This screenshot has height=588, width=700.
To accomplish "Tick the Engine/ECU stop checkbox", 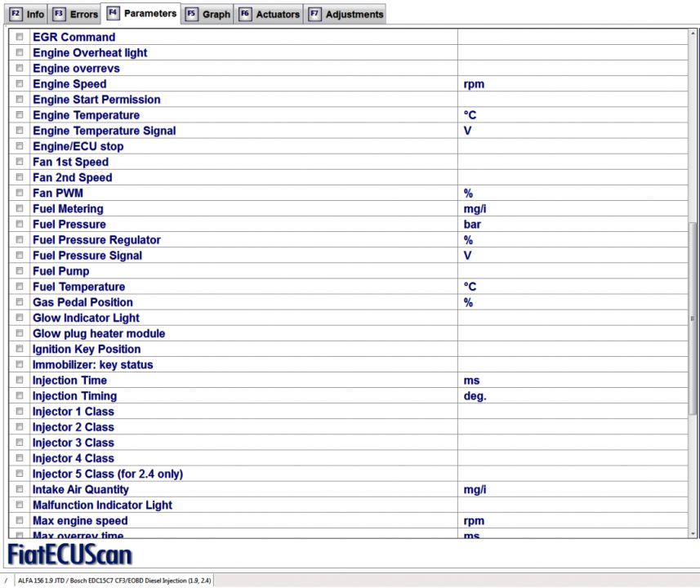I will click(20, 146).
